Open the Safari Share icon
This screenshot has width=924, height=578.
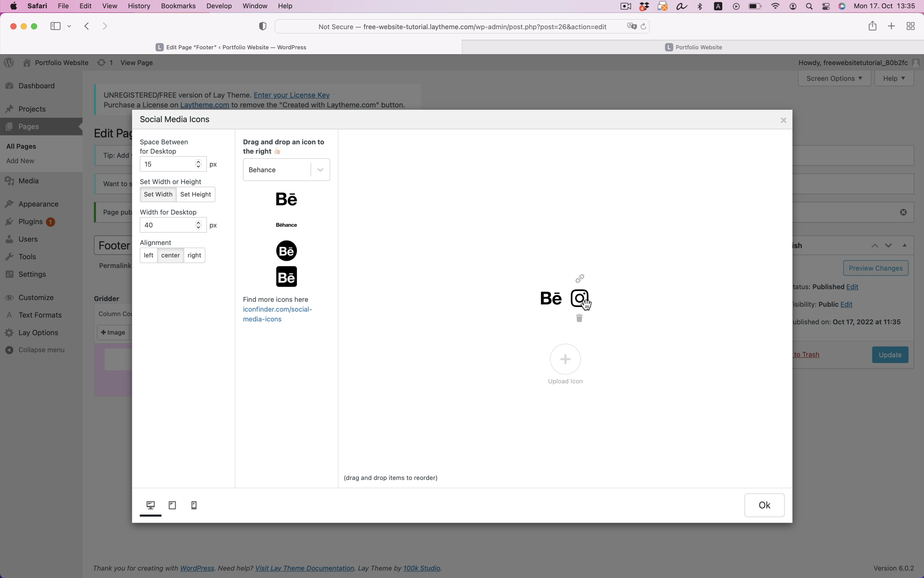point(872,26)
